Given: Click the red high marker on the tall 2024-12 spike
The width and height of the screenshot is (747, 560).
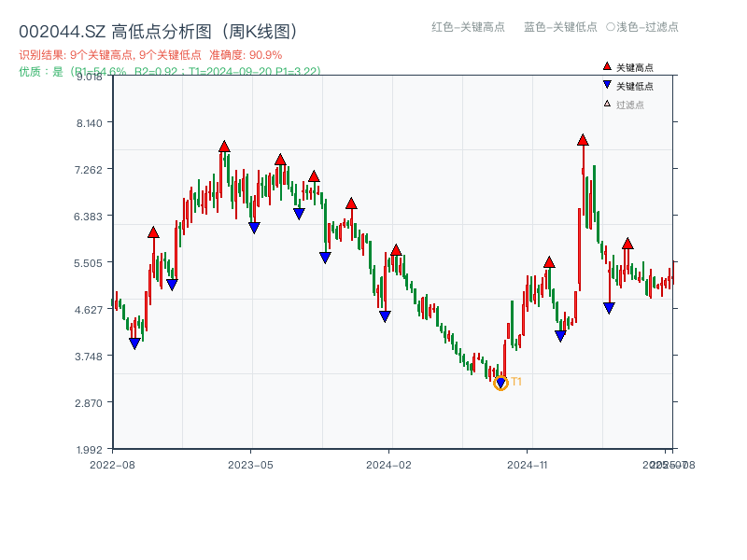Looking at the screenshot, I should coord(581,141).
